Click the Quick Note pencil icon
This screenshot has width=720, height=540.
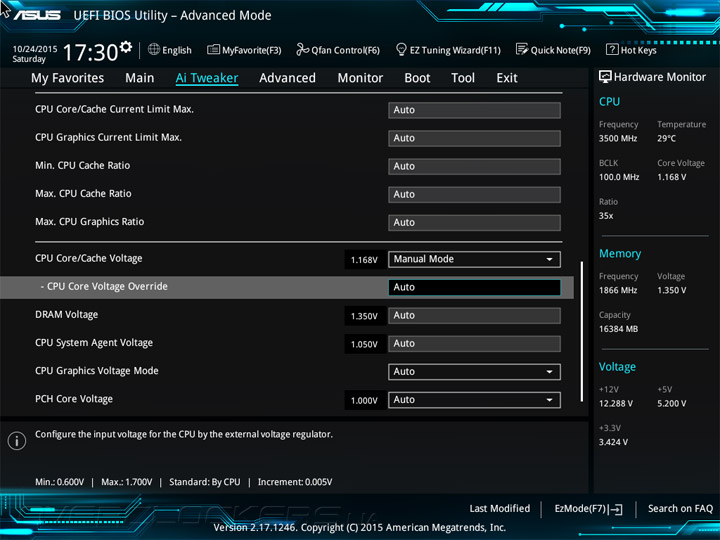522,49
